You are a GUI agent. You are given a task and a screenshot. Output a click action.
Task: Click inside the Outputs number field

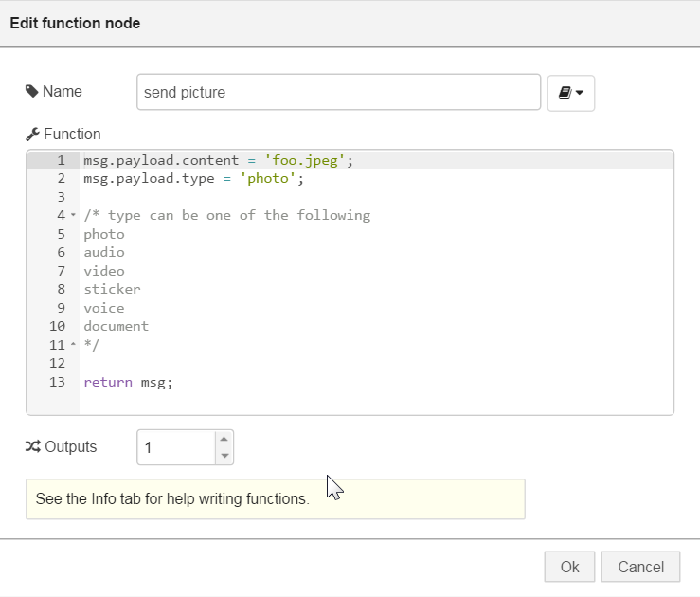(176, 447)
